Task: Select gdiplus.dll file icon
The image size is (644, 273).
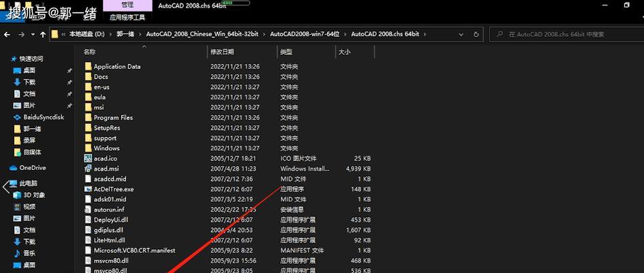Action: (x=88, y=230)
